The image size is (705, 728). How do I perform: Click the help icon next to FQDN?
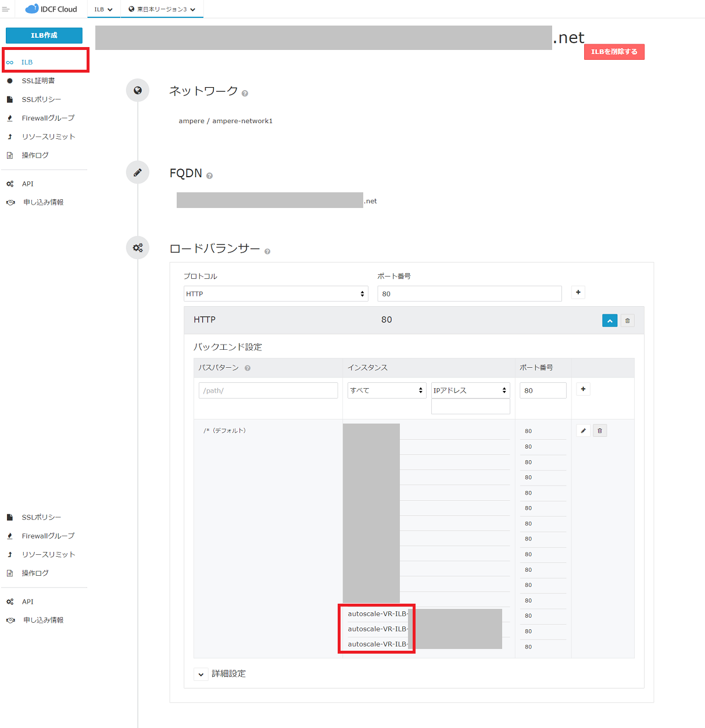(x=209, y=176)
